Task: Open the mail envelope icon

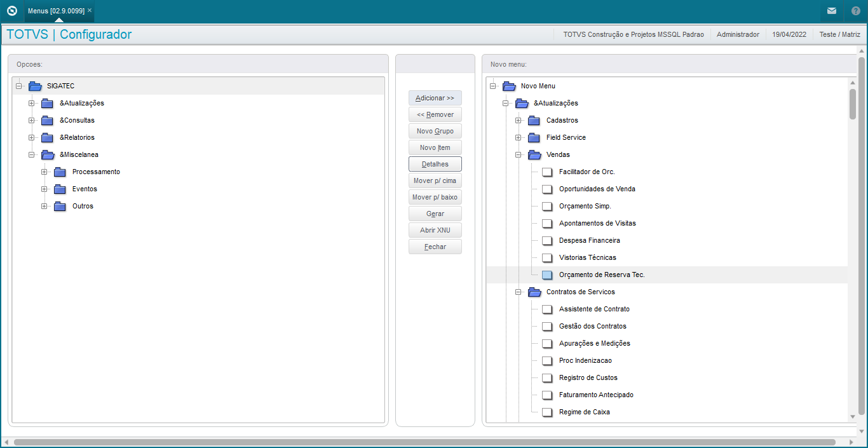Action: (832, 11)
